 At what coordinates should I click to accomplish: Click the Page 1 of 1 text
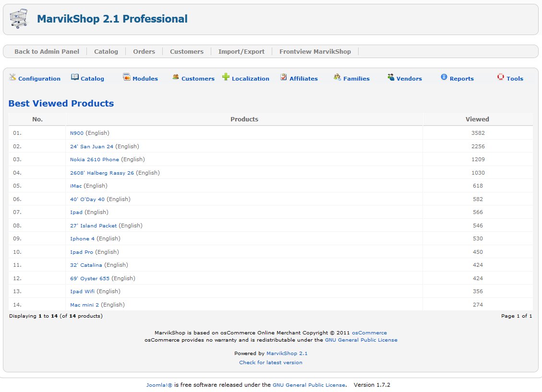tap(517, 316)
